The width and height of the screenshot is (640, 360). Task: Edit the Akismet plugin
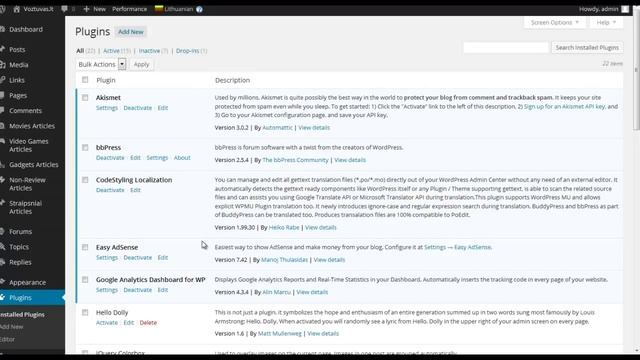163,108
